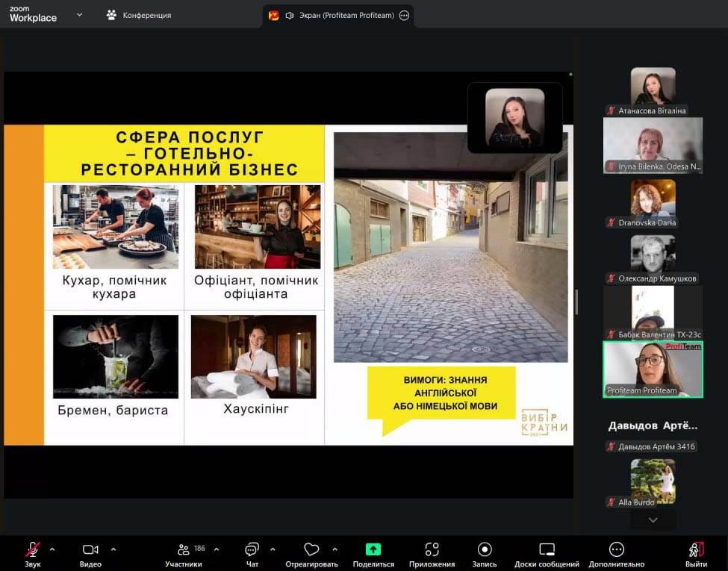Image resolution: width=728 pixels, height=571 pixels.
Task: Expand video options arrow next to Видео
Action: (113, 549)
